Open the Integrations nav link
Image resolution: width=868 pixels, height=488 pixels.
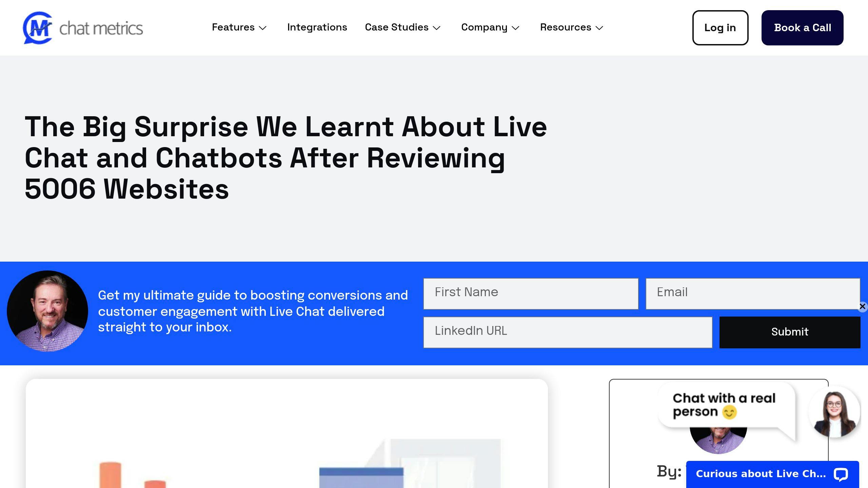click(317, 27)
